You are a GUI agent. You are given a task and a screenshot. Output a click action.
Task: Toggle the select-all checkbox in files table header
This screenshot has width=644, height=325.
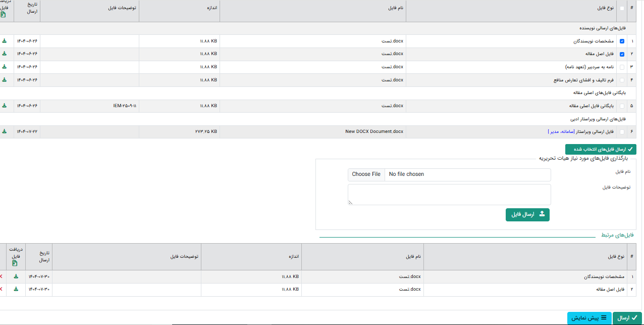click(x=621, y=9)
